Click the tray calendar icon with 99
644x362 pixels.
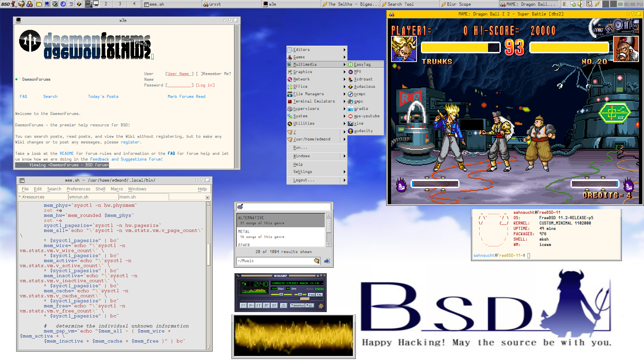coord(589,4)
